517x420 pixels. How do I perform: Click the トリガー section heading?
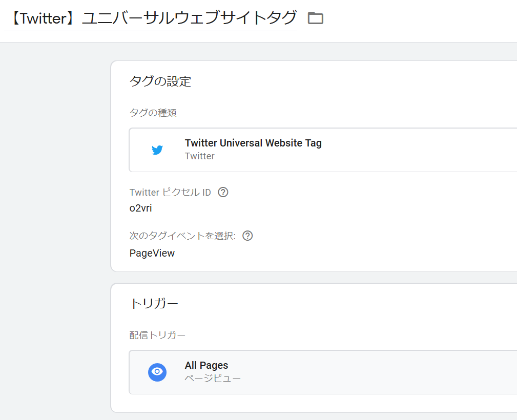[x=154, y=303]
